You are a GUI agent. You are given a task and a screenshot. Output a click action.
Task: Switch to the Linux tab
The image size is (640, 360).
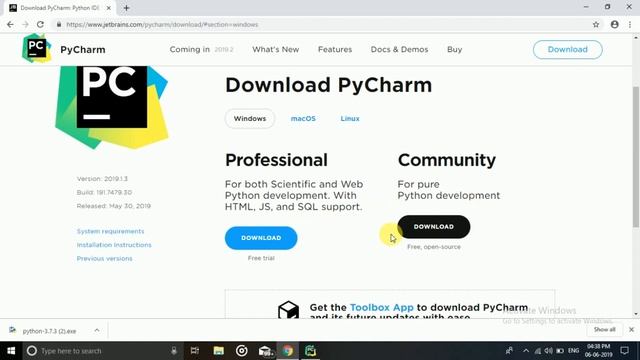350,119
